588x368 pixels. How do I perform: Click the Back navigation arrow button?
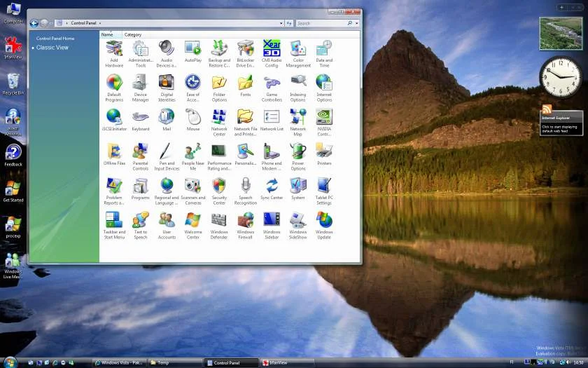34,23
